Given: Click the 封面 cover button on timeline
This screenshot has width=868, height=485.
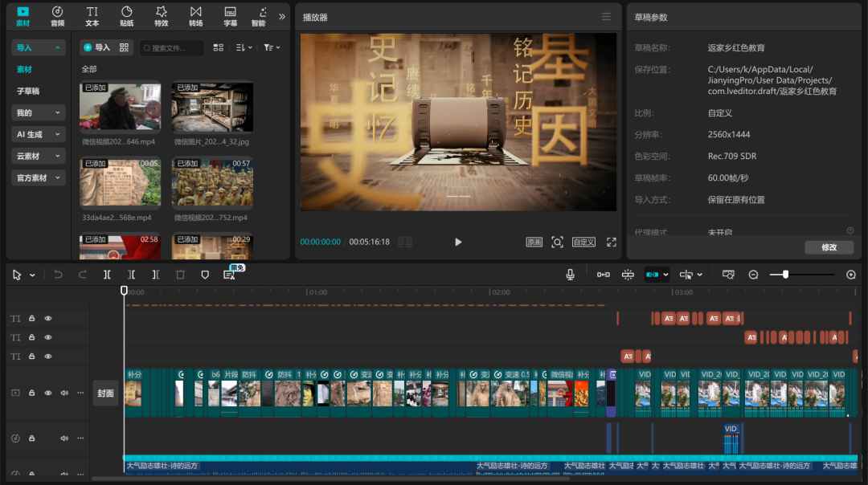Looking at the screenshot, I should click(106, 393).
